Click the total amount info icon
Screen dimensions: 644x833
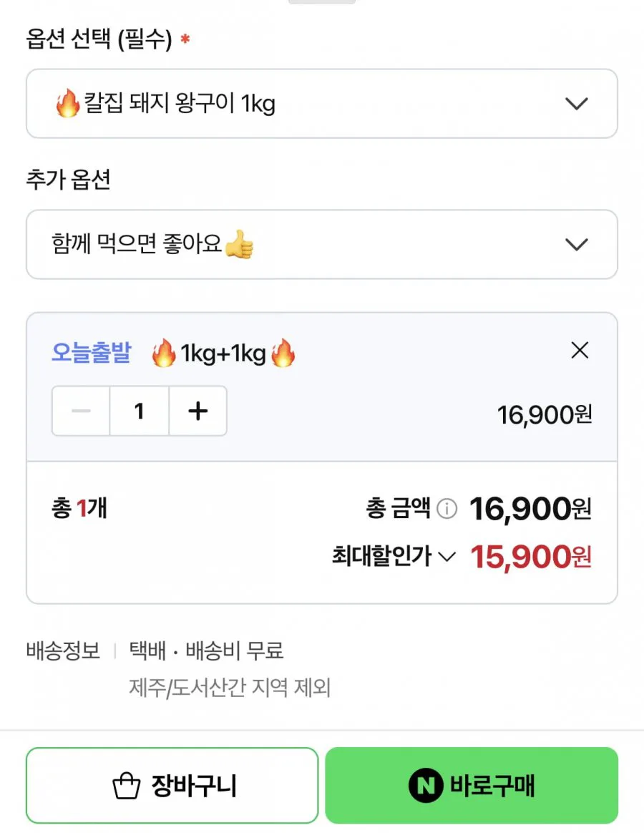coord(447,508)
